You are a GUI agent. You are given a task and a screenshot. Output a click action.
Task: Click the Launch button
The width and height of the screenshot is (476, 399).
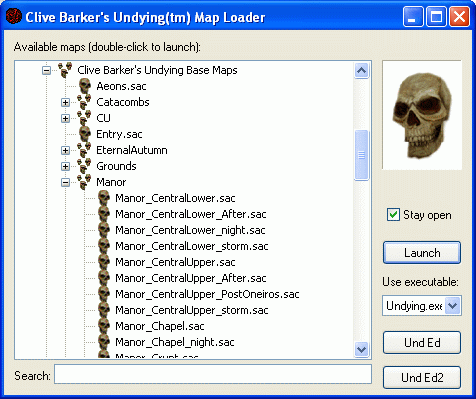422,253
